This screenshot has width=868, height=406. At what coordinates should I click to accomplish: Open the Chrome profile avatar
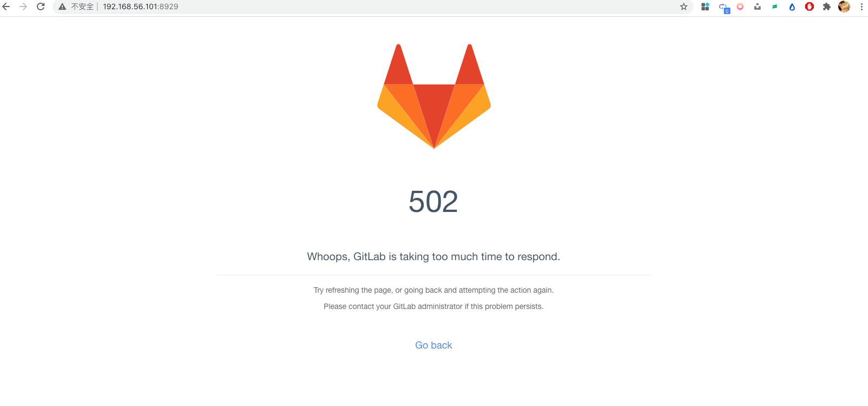[x=844, y=7]
